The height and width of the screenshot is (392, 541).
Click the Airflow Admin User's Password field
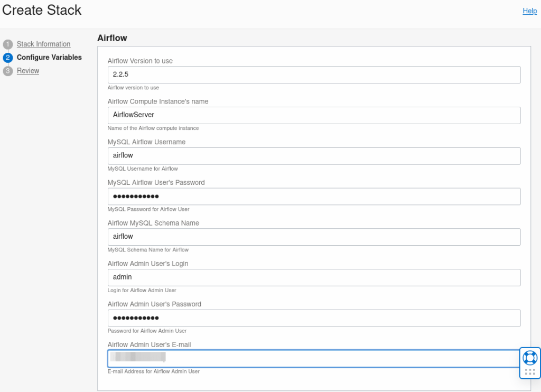tap(314, 318)
